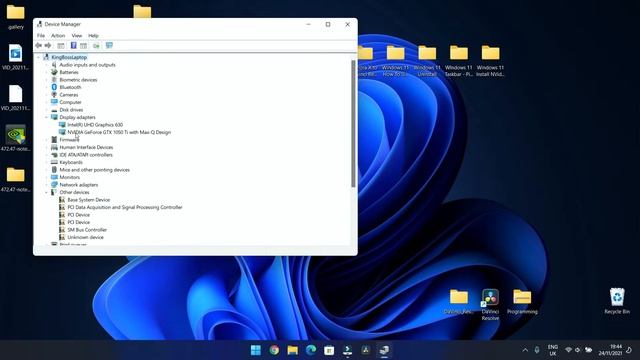
Task: Open the File menu
Action: click(x=41, y=36)
